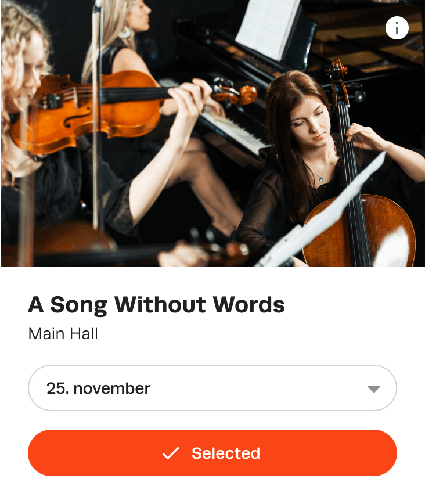425x504 pixels.
Task: Choose a different date than 25. november
Action: [x=212, y=388]
